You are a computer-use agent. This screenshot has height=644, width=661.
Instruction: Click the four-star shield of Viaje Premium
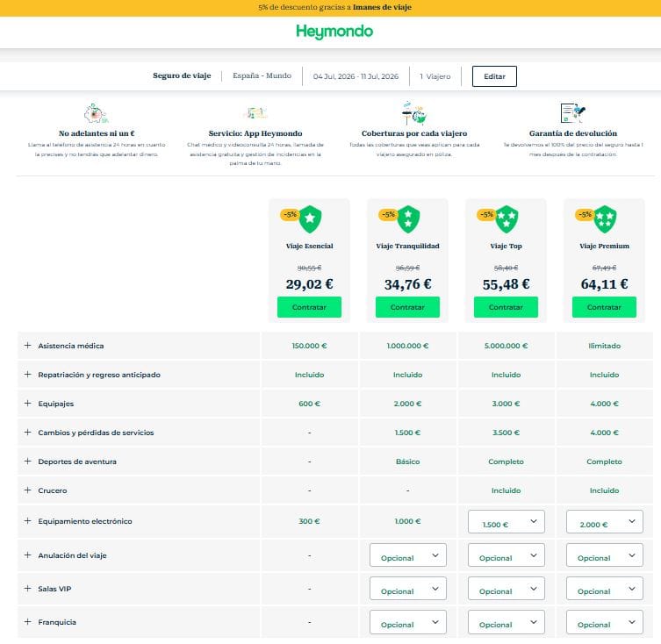605,219
